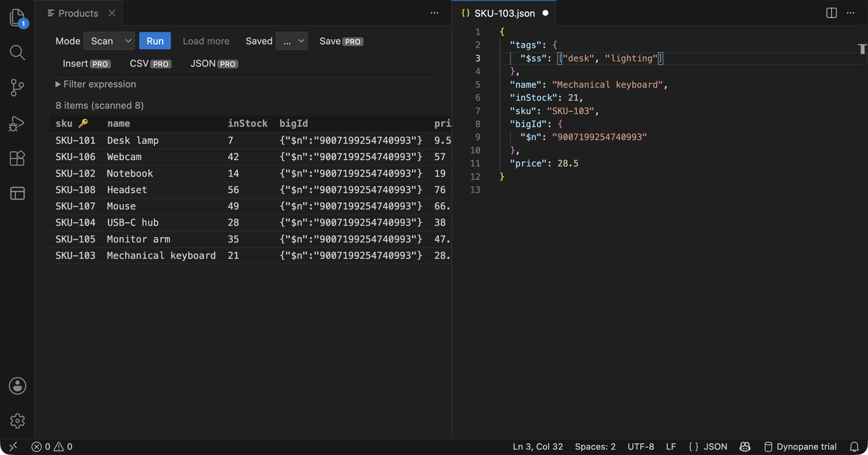The width and height of the screenshot is (868, 455).
Task: Click the Save PRO button
Action: point(341,41)
